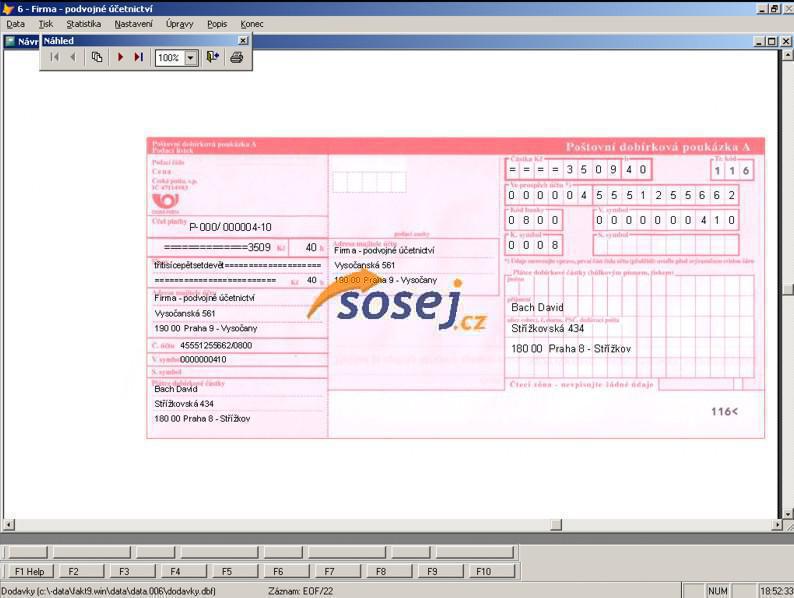Open the Tisk menu
This screenshot has height=598, width=794.
[x=46, y=24]
